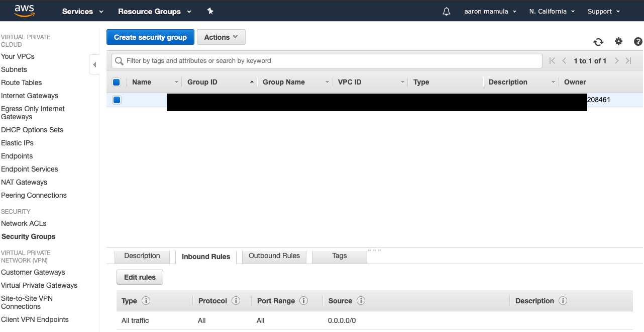Click the Type column header
Screen dimensions: 644x332
(x=421, y=82)
